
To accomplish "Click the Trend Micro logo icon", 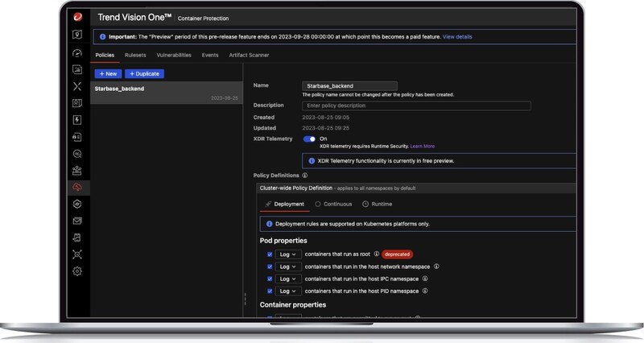I will 78,16.
